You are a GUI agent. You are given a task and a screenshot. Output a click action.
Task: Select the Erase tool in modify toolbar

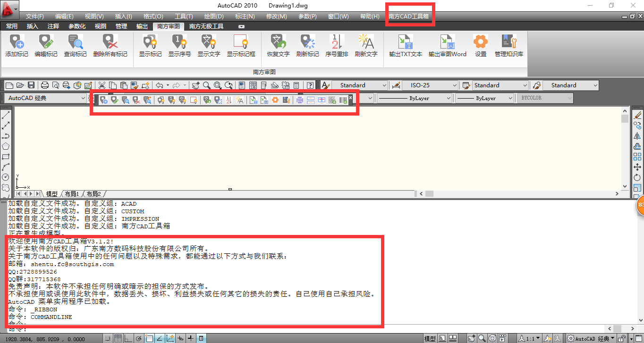click(637, 115)
